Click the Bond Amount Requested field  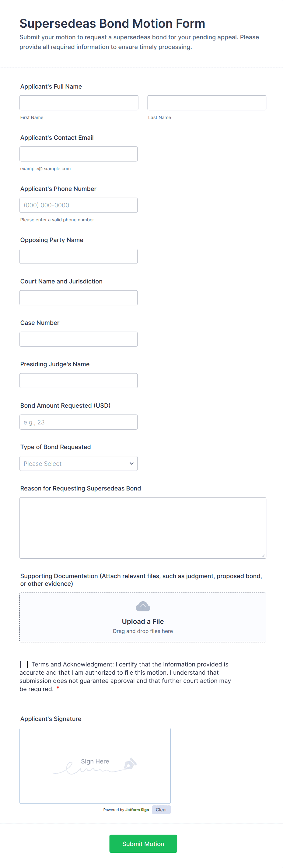pos(79,422)
